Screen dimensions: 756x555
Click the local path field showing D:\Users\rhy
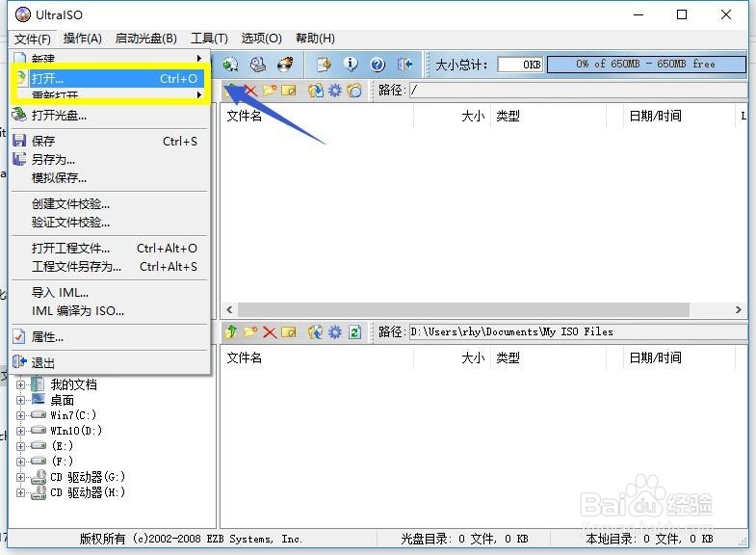(578, 331)
